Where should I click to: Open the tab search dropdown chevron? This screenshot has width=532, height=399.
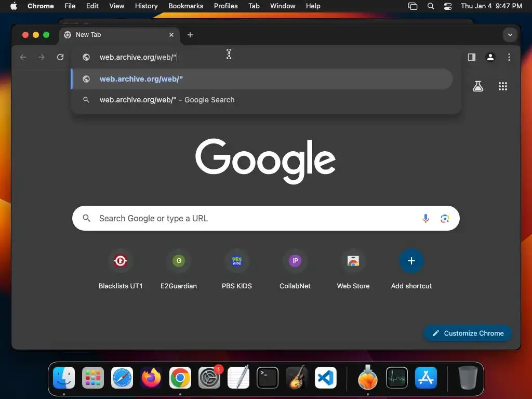click(x=510, y=35)
